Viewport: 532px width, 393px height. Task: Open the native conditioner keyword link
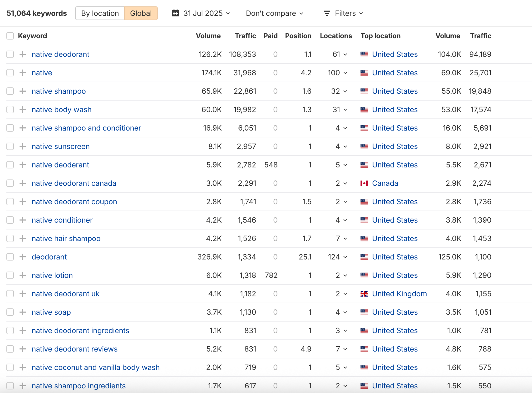[x=62, y=220]
